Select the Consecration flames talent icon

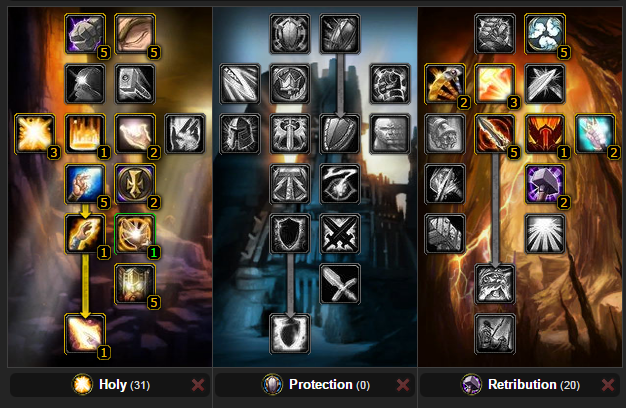click(85, 134)
